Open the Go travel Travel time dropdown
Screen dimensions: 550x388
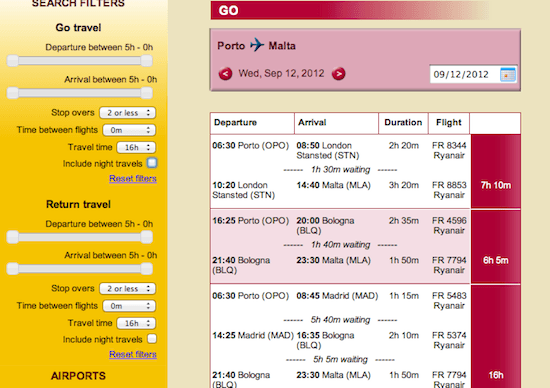136,147
